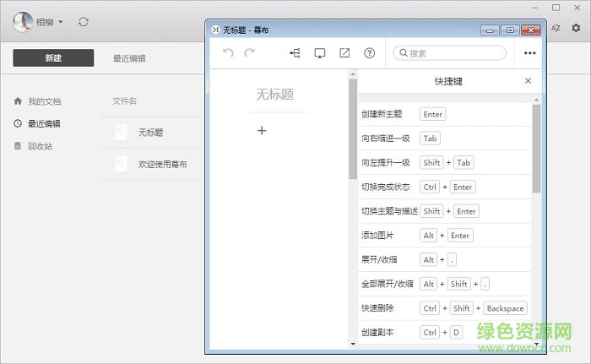
Task: Open the 欢迎使用幕布 document
Action: 162,164
